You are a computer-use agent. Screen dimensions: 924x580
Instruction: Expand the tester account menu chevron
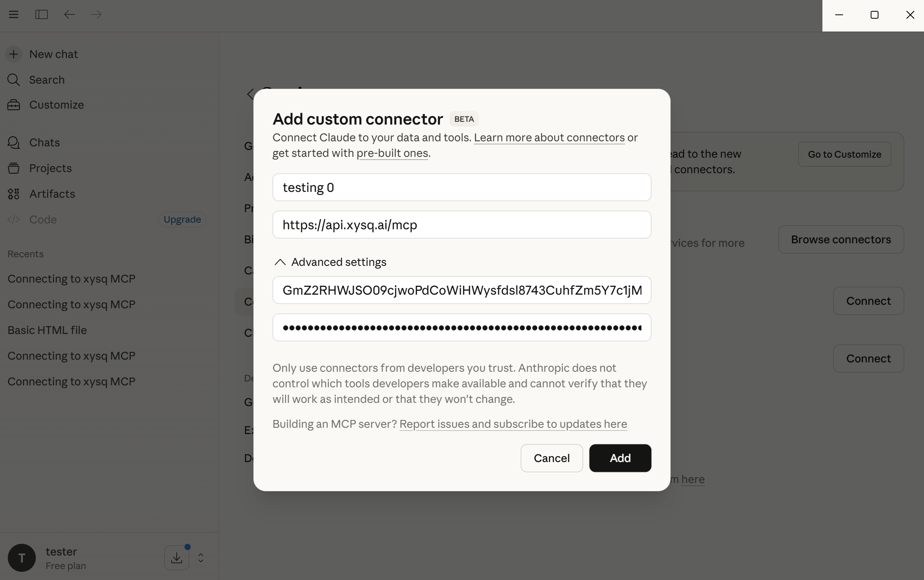click(x=201, y=558)
